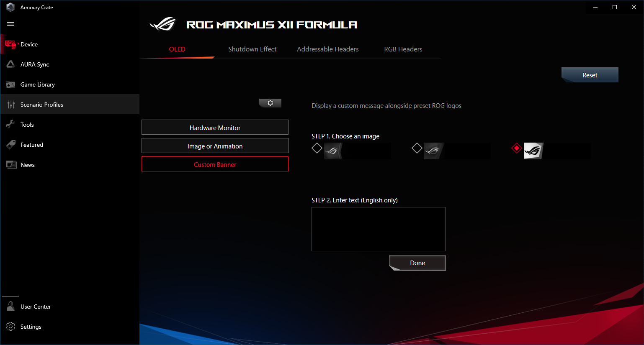Click the Game Library controller icon
644x345 pixels.
click(x=10, y=84)
